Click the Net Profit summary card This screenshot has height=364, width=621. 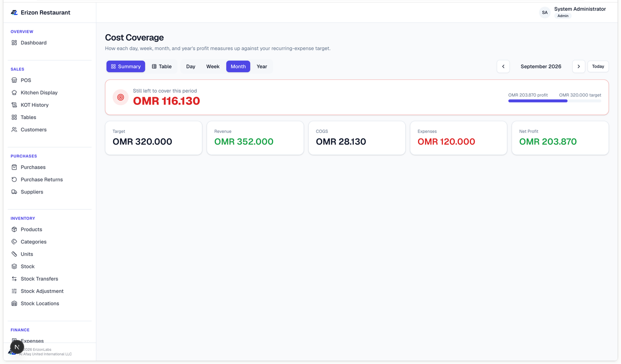click(560, 138)
